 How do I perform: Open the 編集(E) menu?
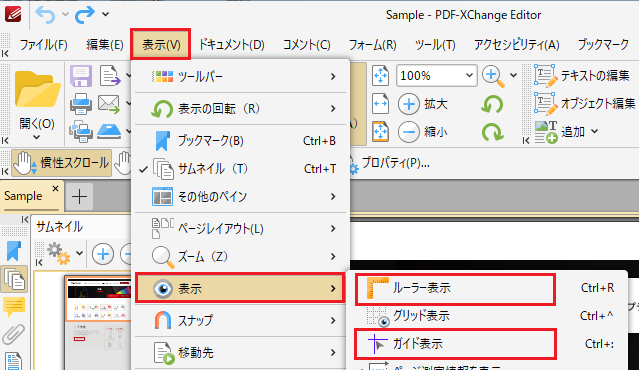click(x=105, y=44)
